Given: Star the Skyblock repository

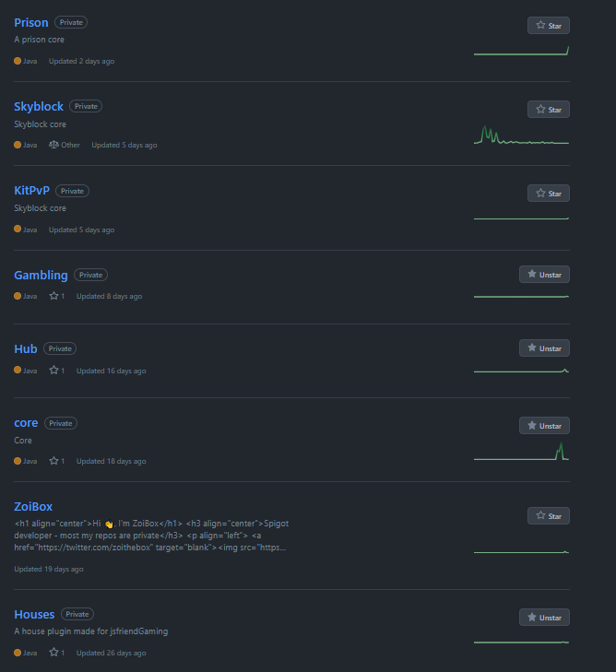Looking at the screenshot, I should (x=548, y=110).
